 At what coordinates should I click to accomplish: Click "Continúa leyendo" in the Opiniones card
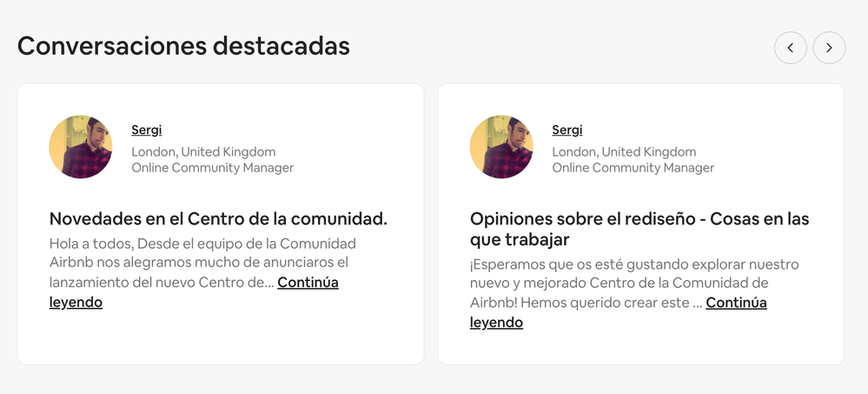[x=735, y=303]
